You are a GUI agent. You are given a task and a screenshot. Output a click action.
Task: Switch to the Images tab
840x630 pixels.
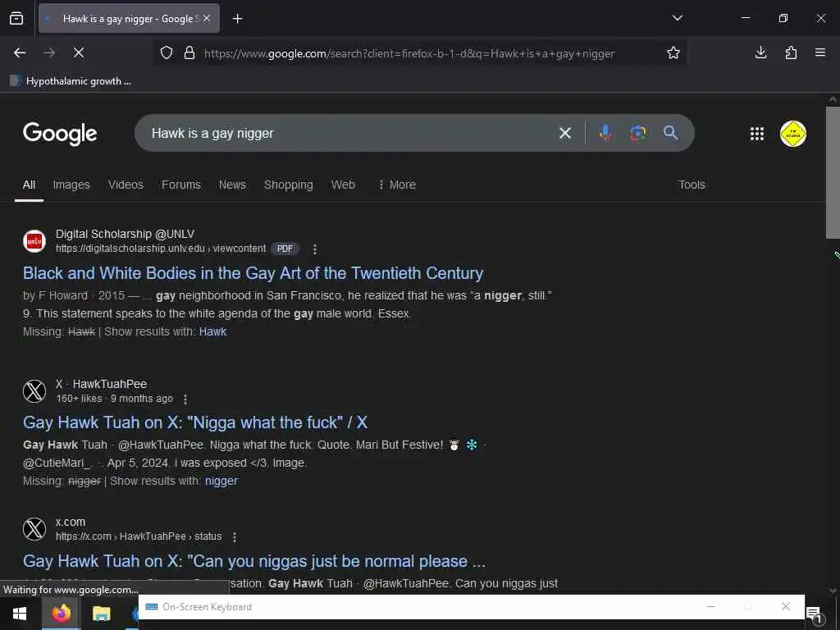pos(71,185)
